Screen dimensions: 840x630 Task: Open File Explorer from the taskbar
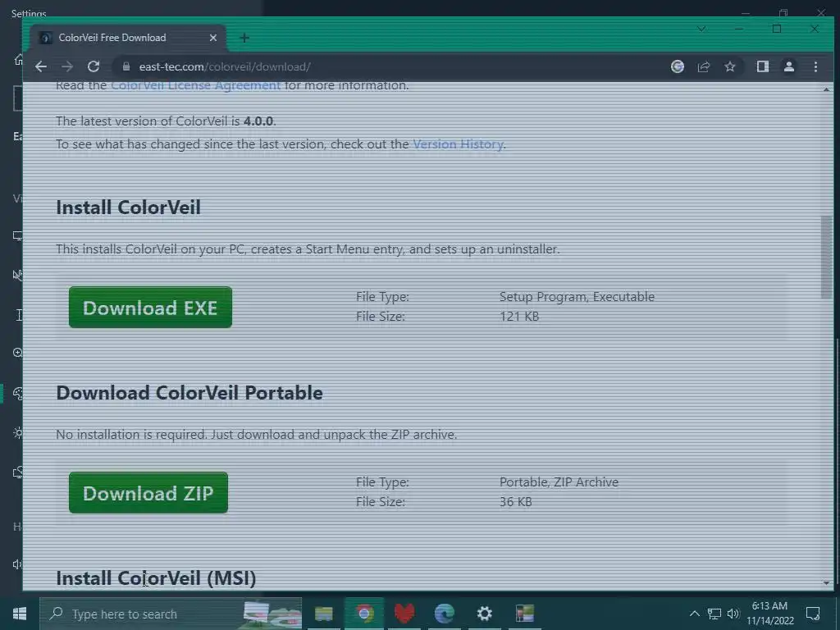323,614
